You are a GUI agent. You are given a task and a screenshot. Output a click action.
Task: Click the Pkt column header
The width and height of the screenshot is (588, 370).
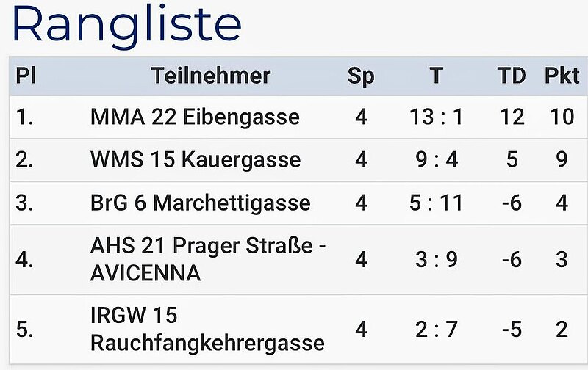coord(562,76)
